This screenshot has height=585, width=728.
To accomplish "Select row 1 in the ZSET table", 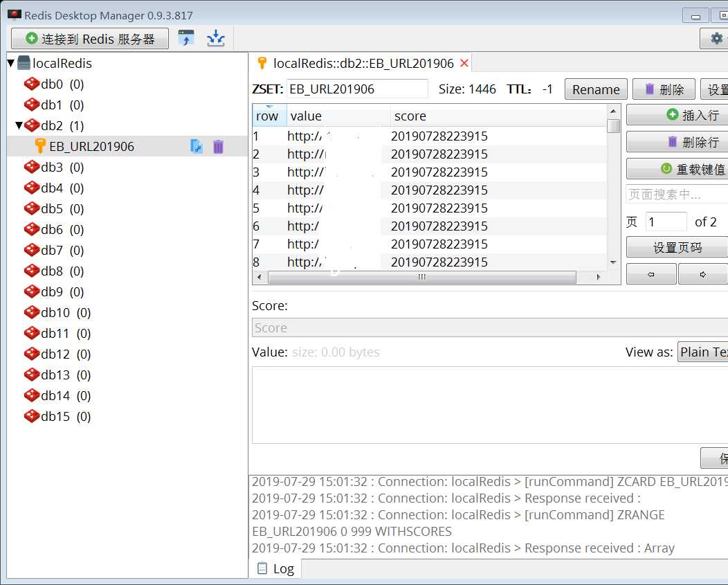I will click(430, 136).
